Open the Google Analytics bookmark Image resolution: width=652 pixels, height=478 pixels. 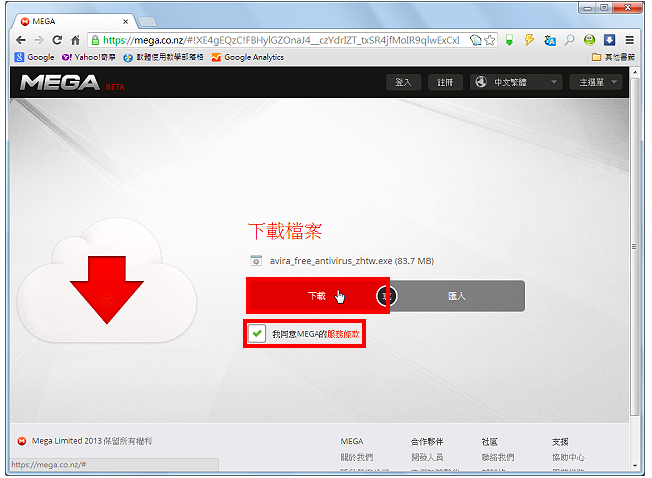pos(248,57)
